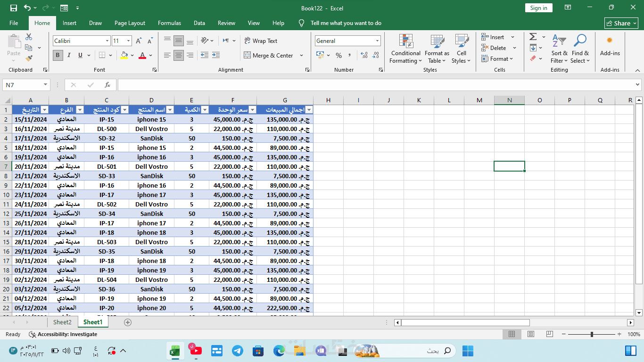Image resolution: width=644 pixels, height=362 pixels.
Task: Toggle Center horizontal alignment
Action: pyautogui.click(x=179, y=55)
